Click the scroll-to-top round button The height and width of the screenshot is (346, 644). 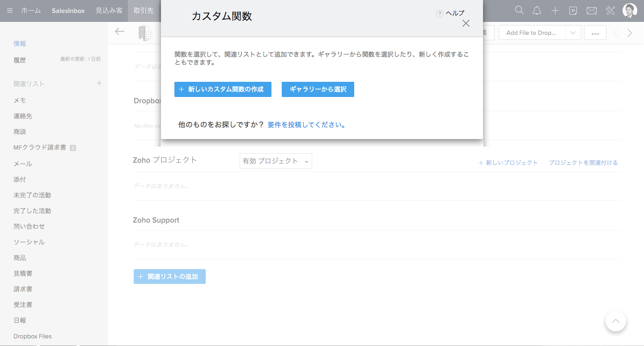point(616,321)
